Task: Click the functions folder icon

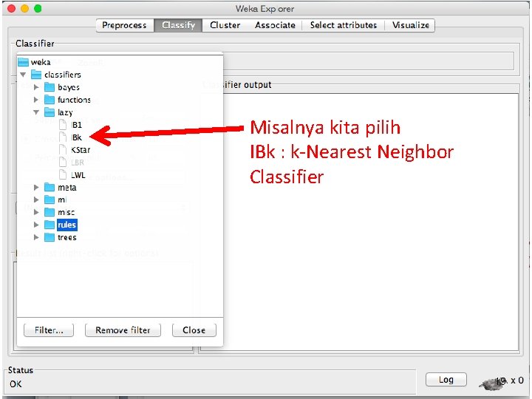Action: coord(50,100)
